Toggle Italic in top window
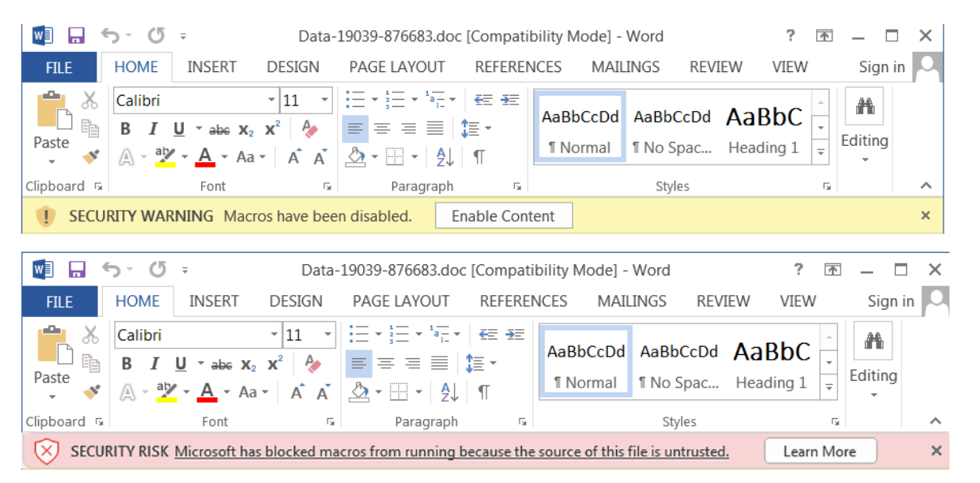The image size is (980, 483). 152,129
